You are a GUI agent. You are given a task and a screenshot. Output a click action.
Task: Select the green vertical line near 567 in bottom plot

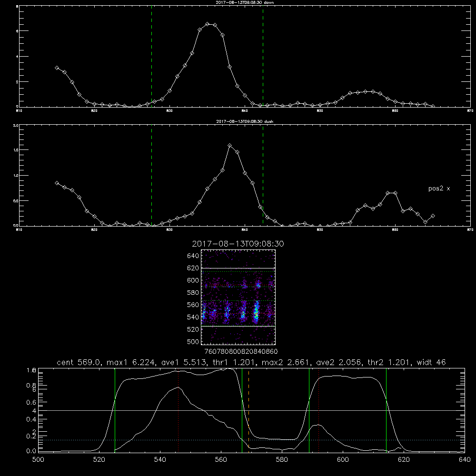(242, 410)
